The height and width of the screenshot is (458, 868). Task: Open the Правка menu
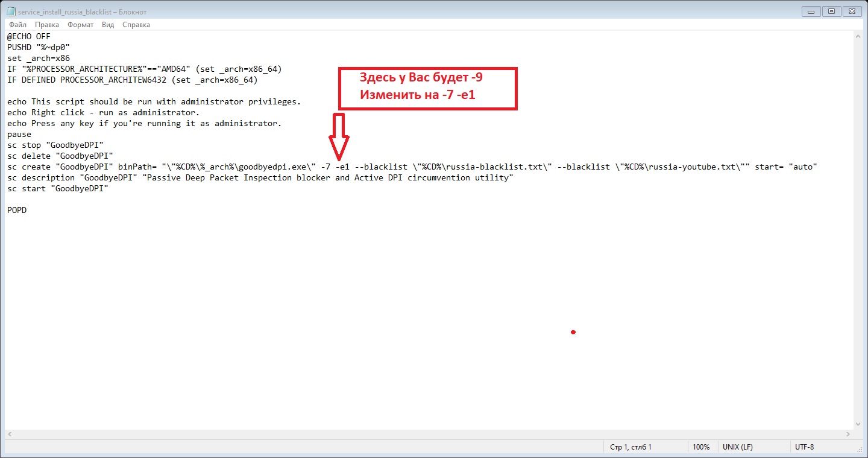(x=47, y=25)
